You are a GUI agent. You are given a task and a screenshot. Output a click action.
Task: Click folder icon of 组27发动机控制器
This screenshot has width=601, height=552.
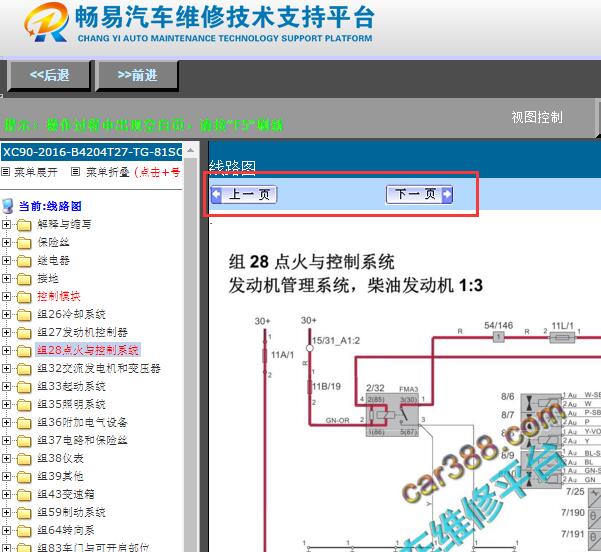(24, 333)
